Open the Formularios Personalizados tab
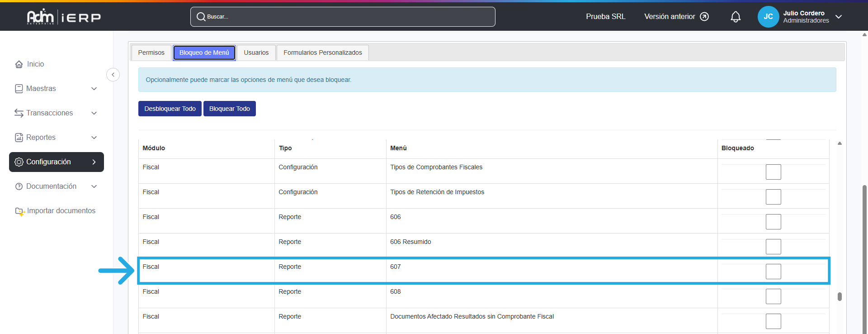868x334 pixels. tap(322, 52)
